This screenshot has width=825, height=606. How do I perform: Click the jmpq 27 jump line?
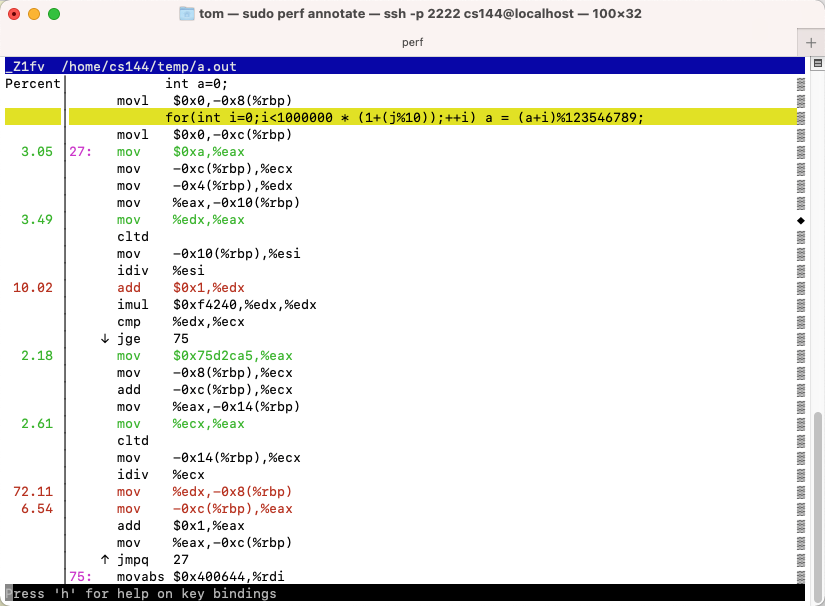[153, 560]
